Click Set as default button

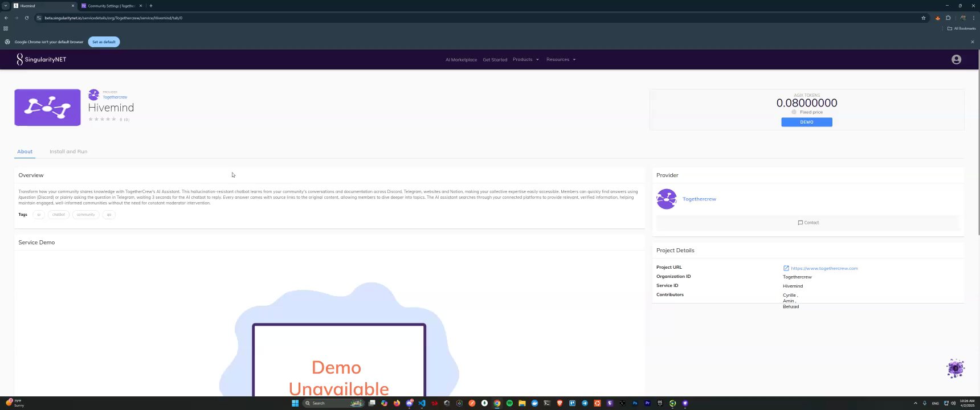104,42
